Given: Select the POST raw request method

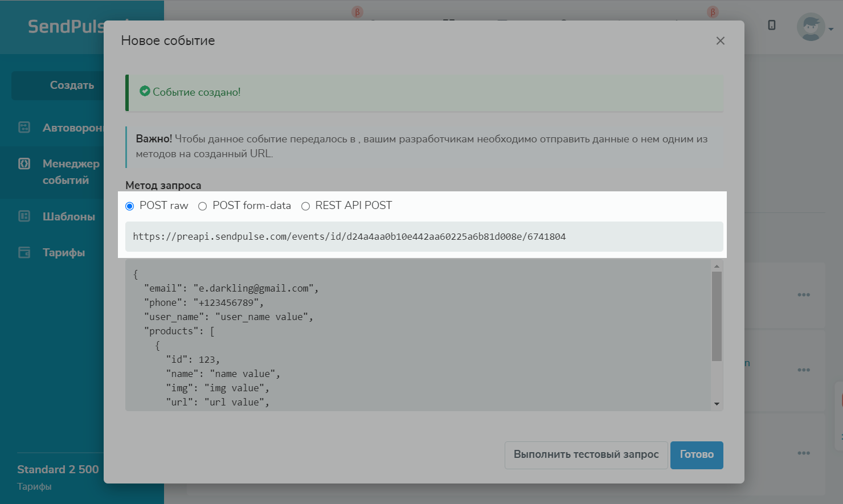Looking at the screenshot, I should [x=130, y=206].
